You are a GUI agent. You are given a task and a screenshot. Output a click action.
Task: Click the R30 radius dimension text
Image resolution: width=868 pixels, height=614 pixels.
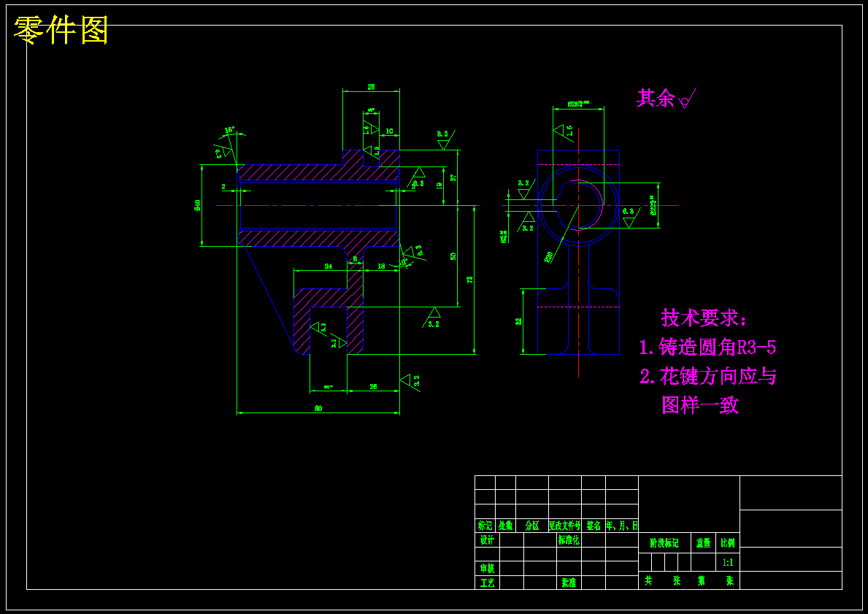pyautogui.click(x=548, y=257)
